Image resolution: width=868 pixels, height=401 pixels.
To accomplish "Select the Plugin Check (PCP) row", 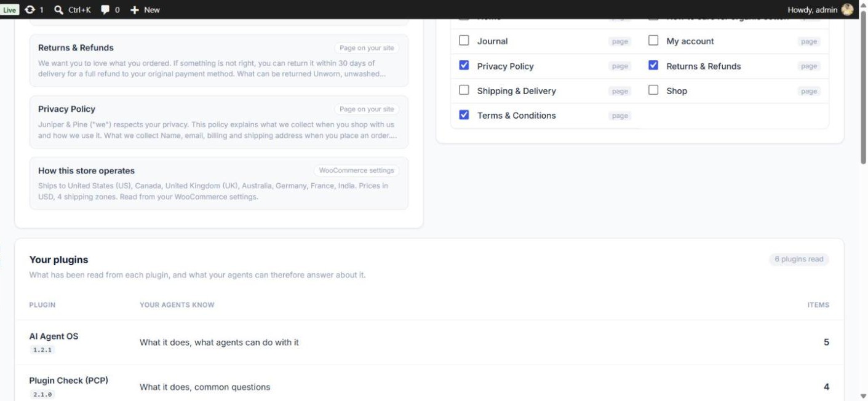I will pyautogui.click(x=429, y=383).
